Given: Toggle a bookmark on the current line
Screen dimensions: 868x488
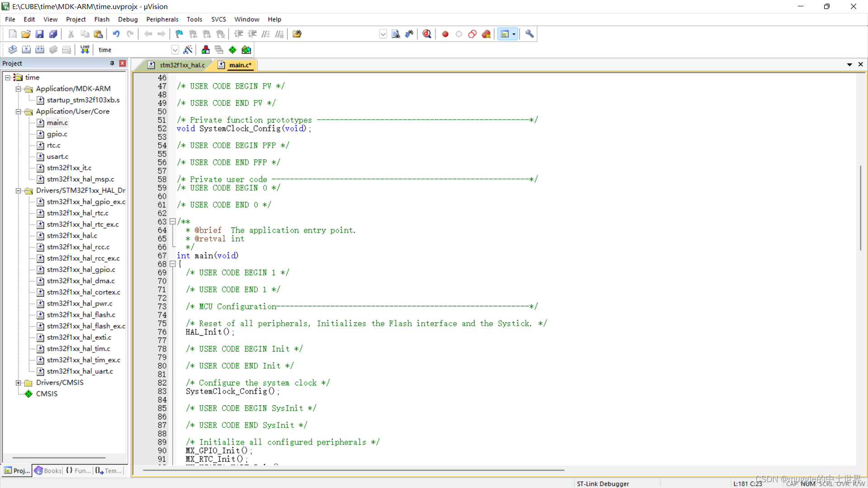Looking at the screenshot, I should pos(178,34).
